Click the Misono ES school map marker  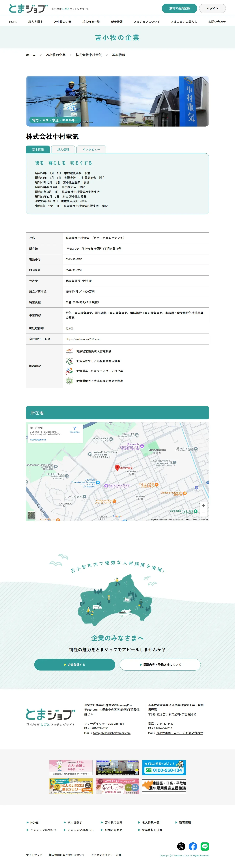[x=137, y=435]
